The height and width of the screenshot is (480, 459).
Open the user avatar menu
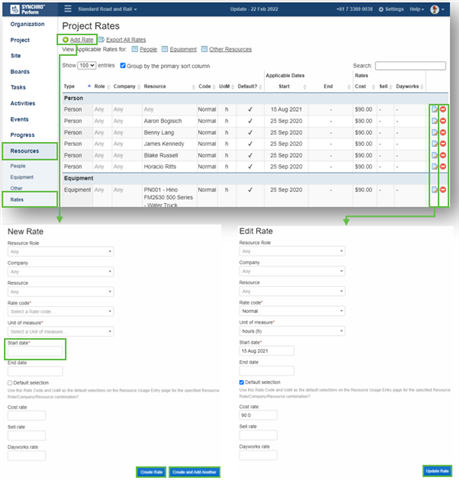click(x=437, y=9)
